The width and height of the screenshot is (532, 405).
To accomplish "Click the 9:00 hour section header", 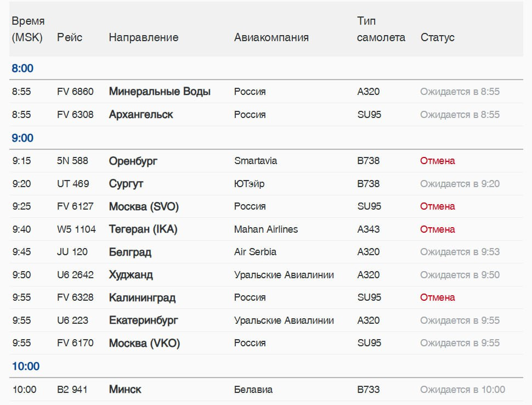I will pos(22,138).
